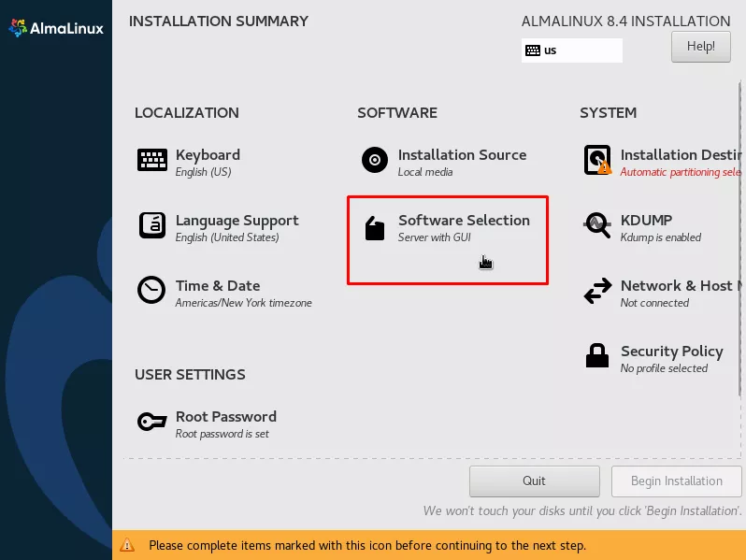Screen dimensions: 746x560
Task: Click the LOCALIZATION section heading
Action: coord(187,113)
